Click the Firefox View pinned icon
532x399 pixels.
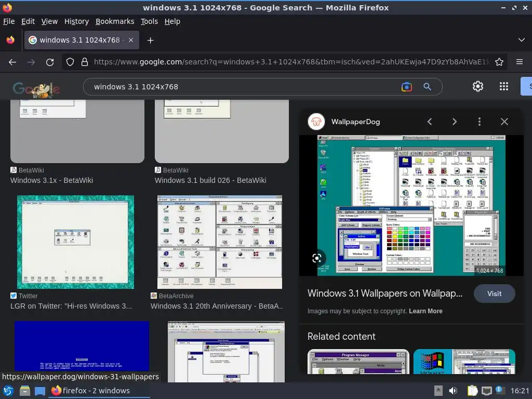(x=10, y=40)
